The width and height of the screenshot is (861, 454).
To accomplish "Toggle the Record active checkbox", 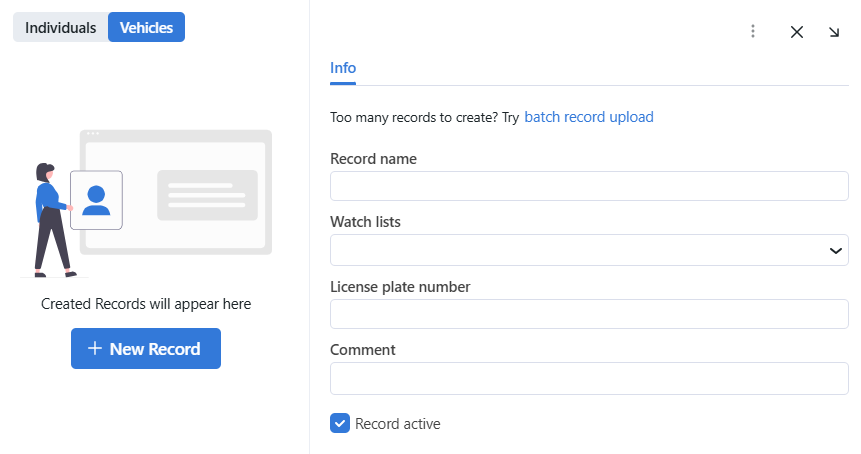I will point(339,424).
